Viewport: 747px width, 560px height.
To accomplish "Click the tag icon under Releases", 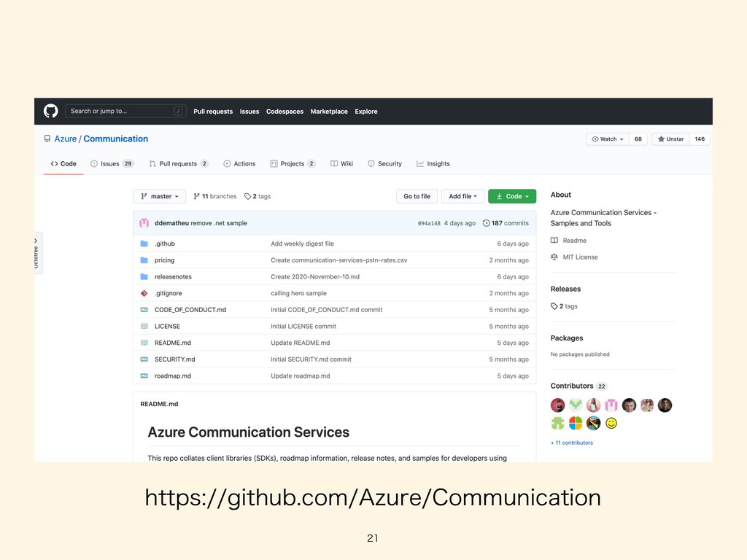I will click(554, 306).
